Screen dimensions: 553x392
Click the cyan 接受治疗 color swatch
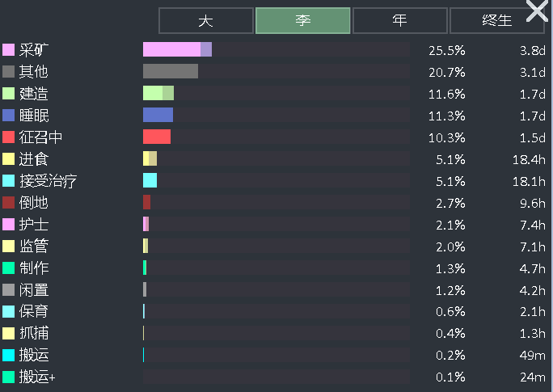(8, 181)
